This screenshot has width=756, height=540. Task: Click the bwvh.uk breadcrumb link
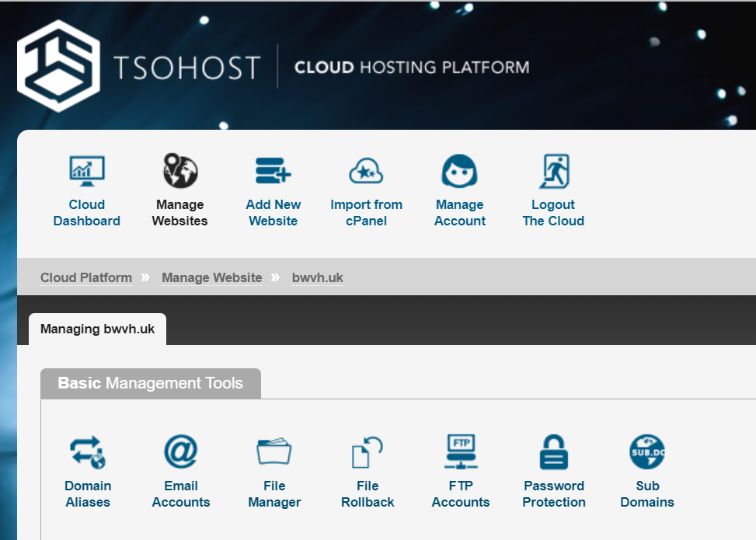tap(318, 277)
